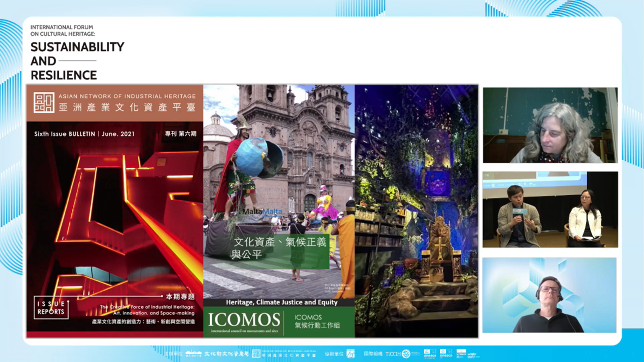
Task: Click the footer Asian Network of Industrial Heritage logo
Action: pyautogui.click(x=284, y=354)
